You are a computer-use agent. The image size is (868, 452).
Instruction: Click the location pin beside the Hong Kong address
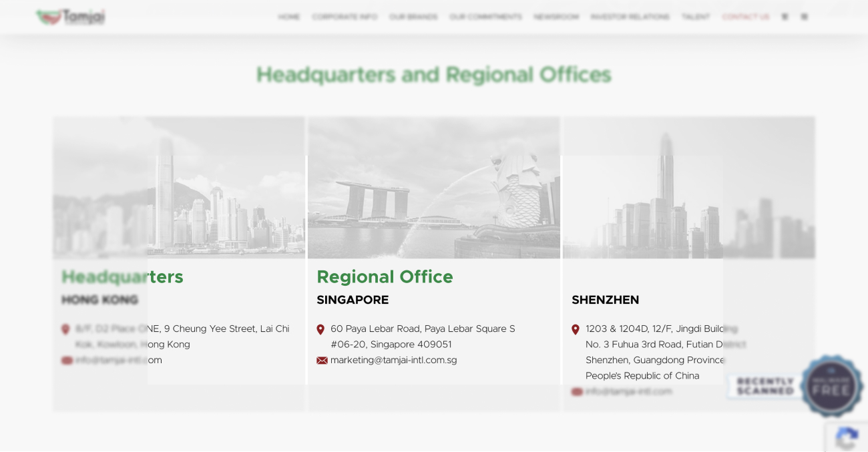coord(65,329)
